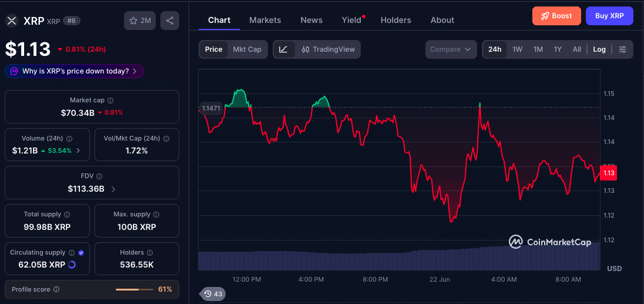Open the About tab
644x304 pixels.
(x=442, y=20)
